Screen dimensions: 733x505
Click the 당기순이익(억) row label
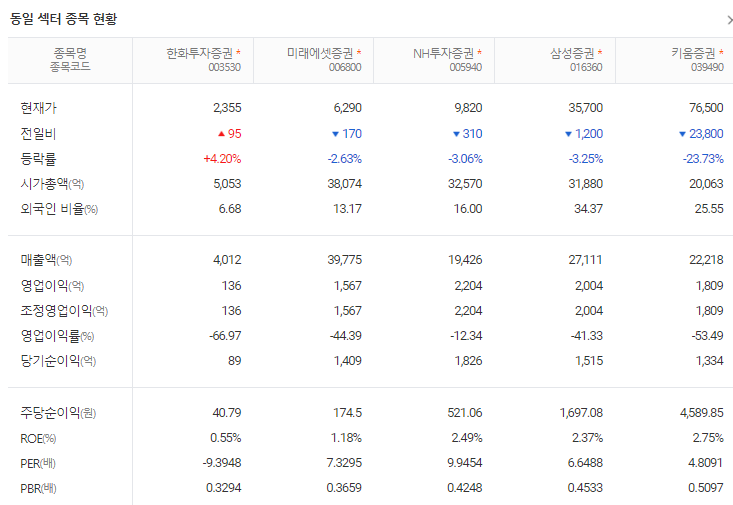[58, 361]
